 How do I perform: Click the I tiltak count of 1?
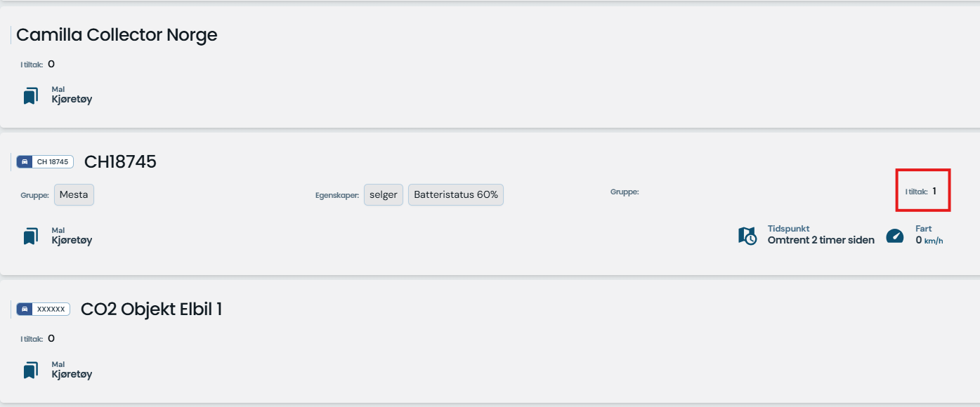934,191
